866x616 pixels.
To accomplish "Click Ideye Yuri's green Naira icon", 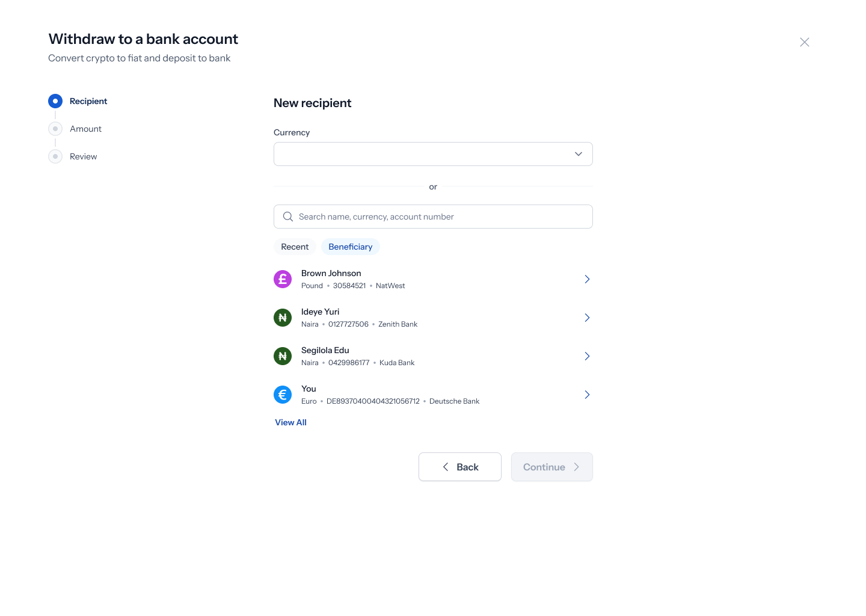I will (x=283, y=318).
